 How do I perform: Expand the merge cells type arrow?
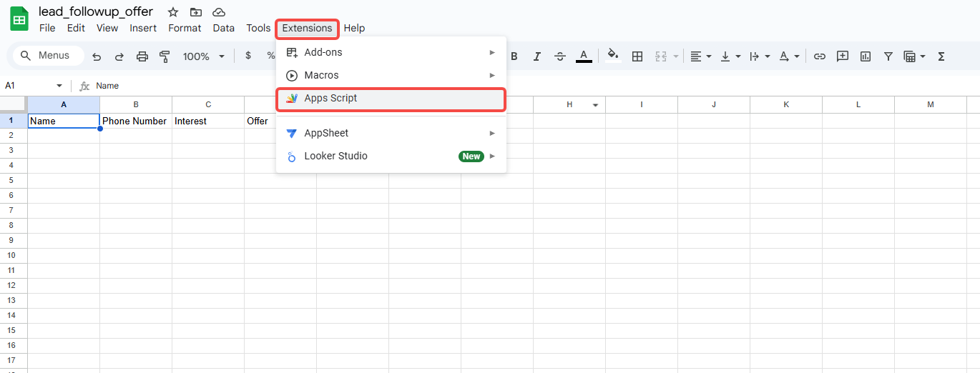(676, 56)
